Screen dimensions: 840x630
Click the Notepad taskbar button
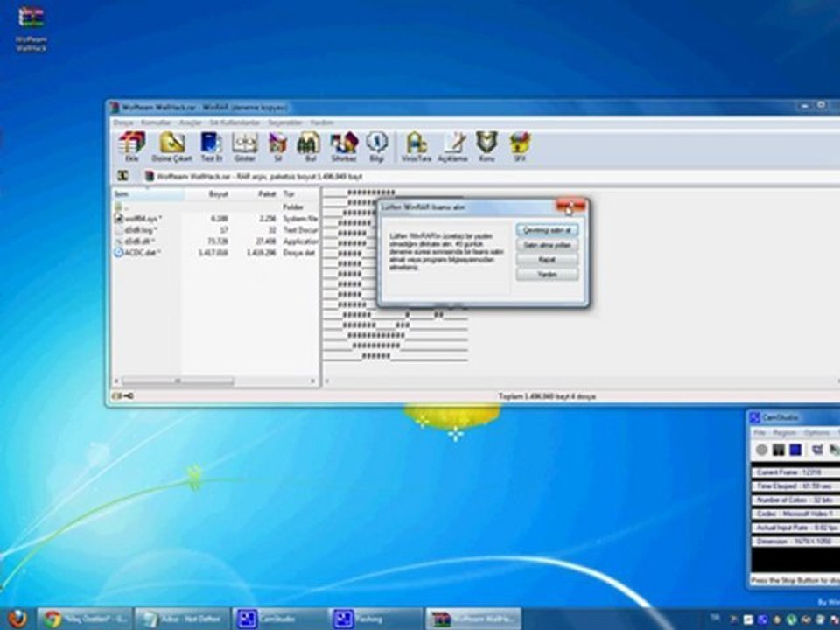[x=182, y=619]
